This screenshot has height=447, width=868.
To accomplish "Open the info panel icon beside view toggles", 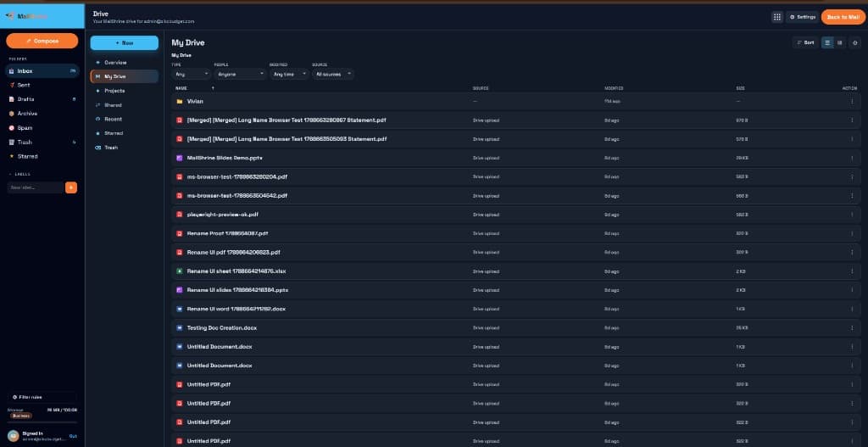I will click(854, 42).
